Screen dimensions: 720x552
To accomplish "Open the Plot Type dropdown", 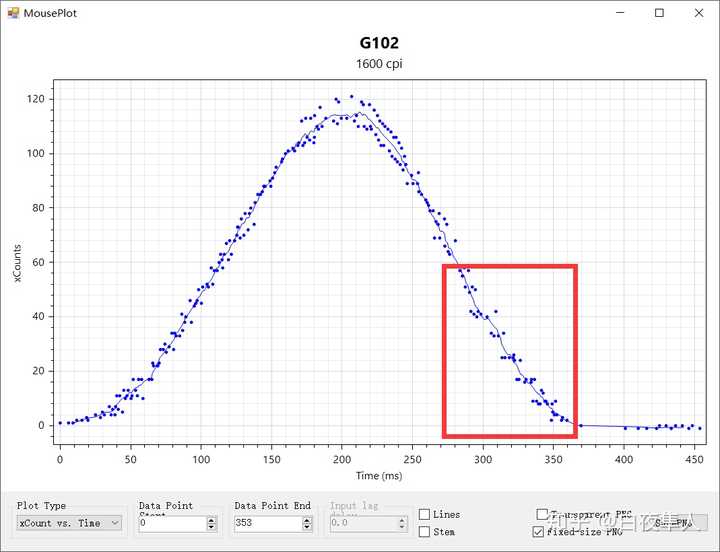I will (x=69, y=523).
